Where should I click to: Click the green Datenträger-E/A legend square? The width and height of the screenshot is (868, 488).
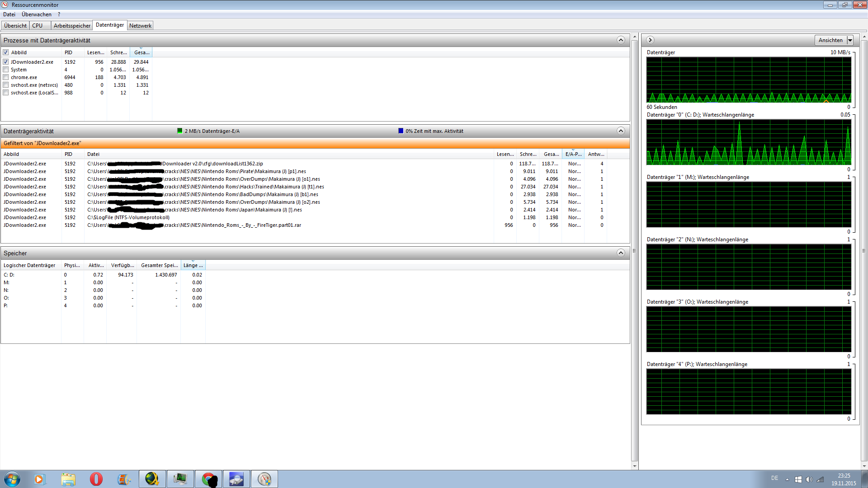click(180, 131)
